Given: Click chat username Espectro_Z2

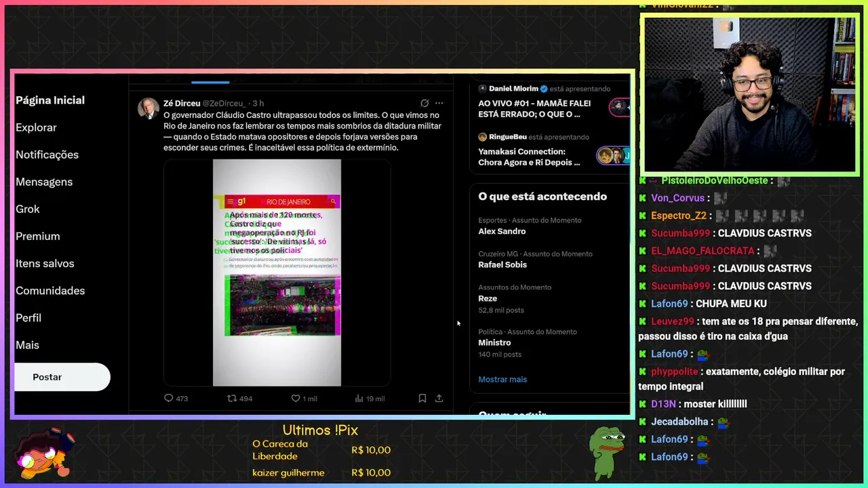Looking at the screenshot, I should point(679,216).
